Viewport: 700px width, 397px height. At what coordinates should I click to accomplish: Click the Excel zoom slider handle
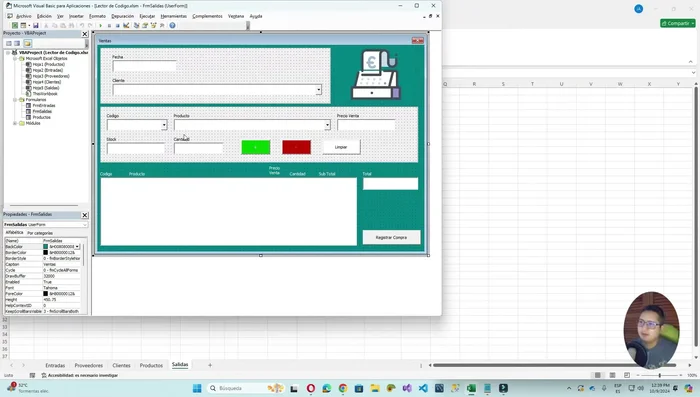659,375
